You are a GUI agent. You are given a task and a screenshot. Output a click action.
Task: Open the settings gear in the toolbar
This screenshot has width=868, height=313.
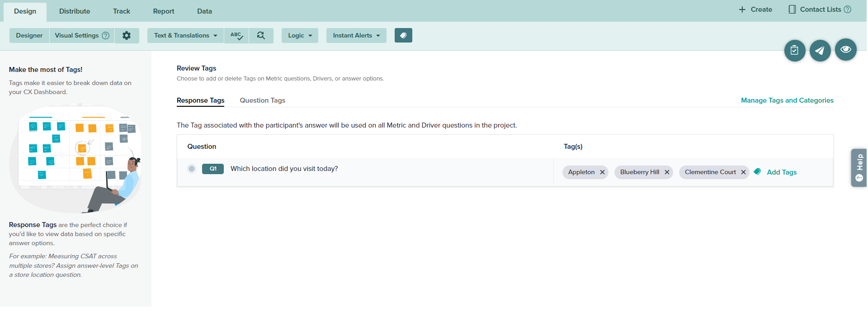[x=127, y=35]
